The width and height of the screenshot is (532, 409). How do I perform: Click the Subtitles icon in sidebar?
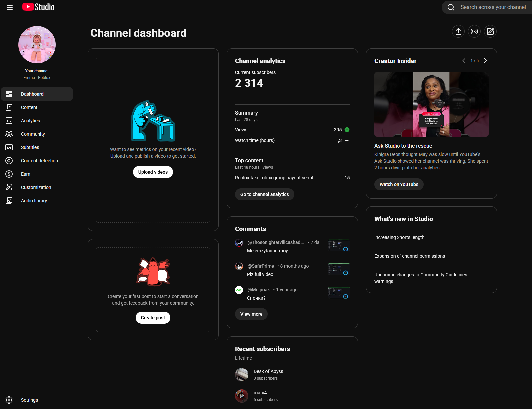coord(9,147)
